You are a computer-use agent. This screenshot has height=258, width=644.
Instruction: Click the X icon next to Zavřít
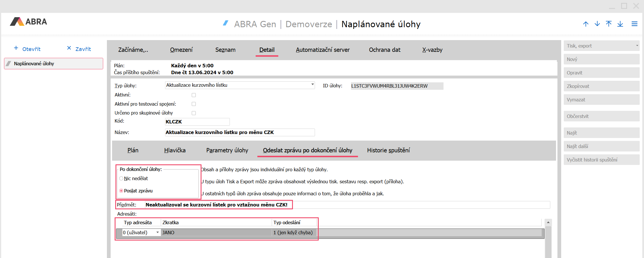[69, 48]
